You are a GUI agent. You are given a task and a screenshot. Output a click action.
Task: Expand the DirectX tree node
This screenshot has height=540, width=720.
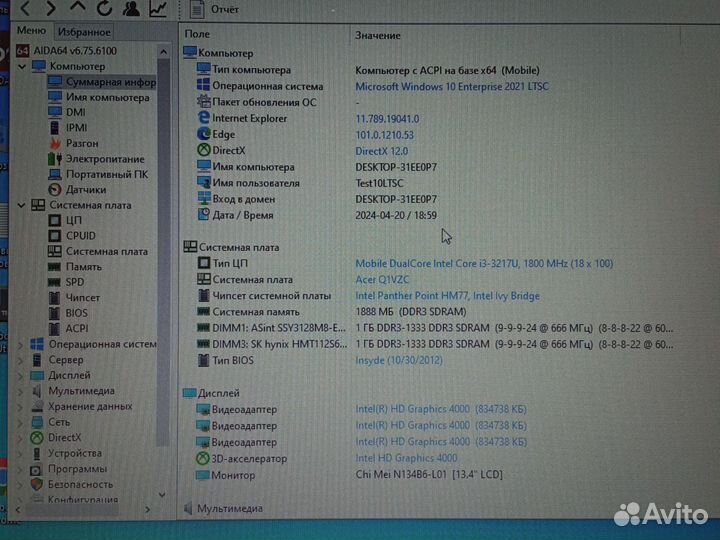coord(21,438)
